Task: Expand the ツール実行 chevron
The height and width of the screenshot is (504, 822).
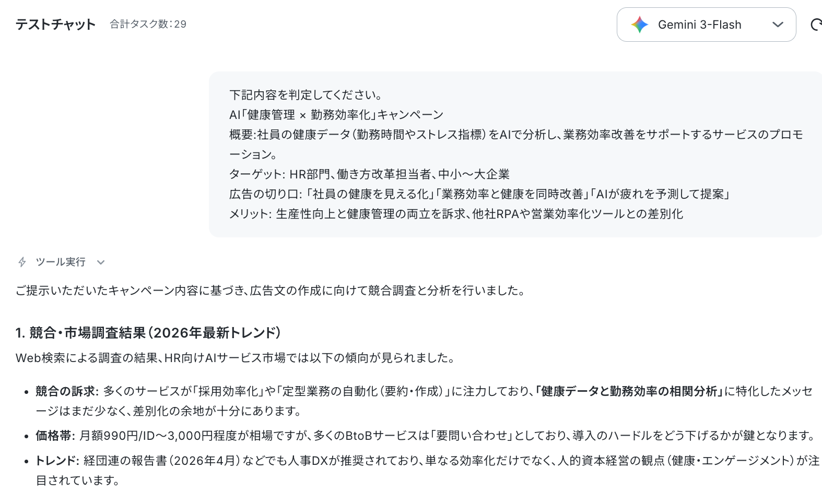Action: 101,262
